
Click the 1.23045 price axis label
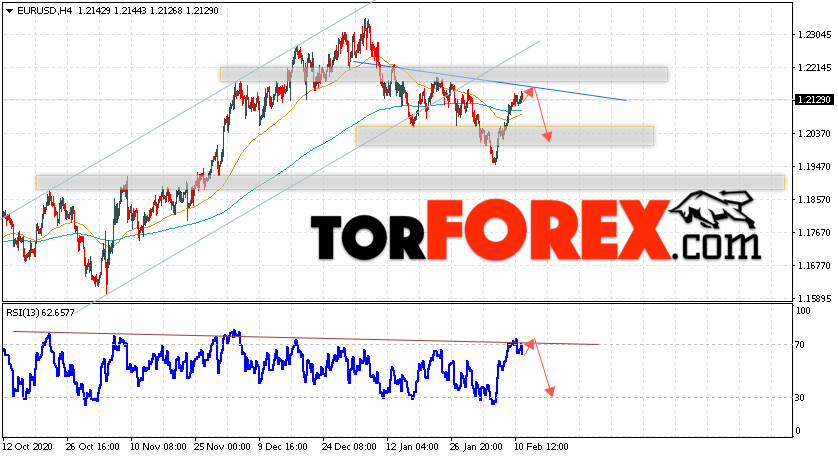[814, 35]
